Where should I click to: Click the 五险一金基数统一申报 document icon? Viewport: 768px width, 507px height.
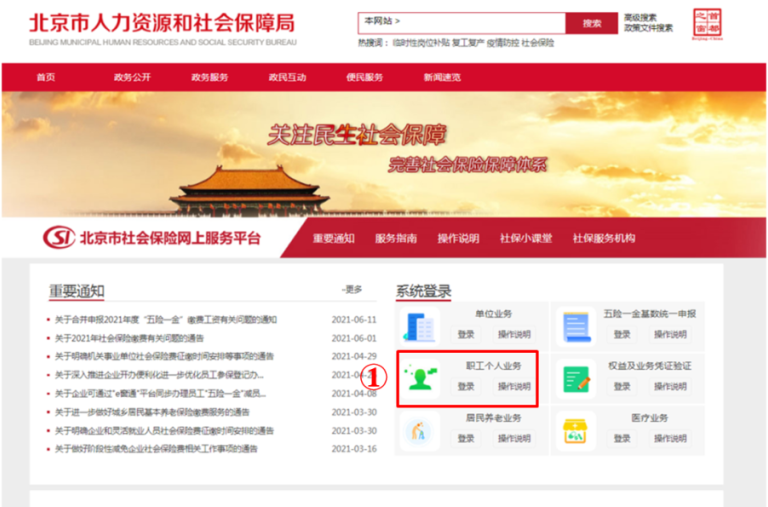pyautogui.click(x=576, y=327)
